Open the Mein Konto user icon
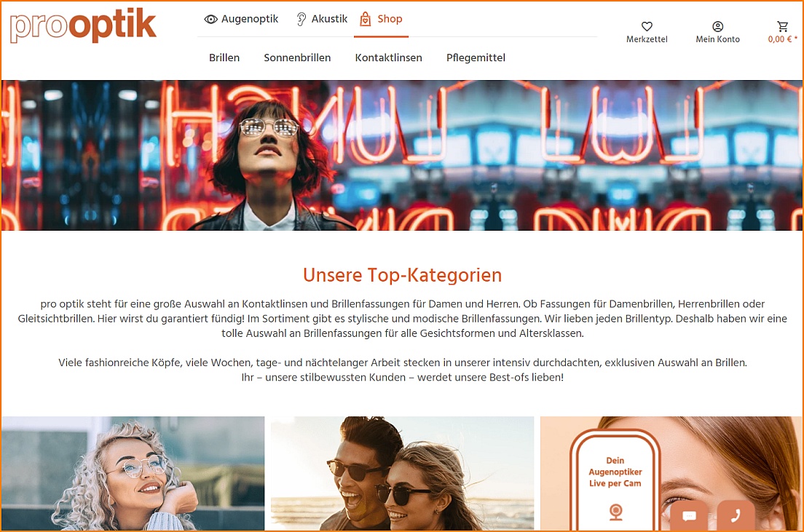Image resolution: width=804 pixels, height=532 pixels. click(717, 26)
